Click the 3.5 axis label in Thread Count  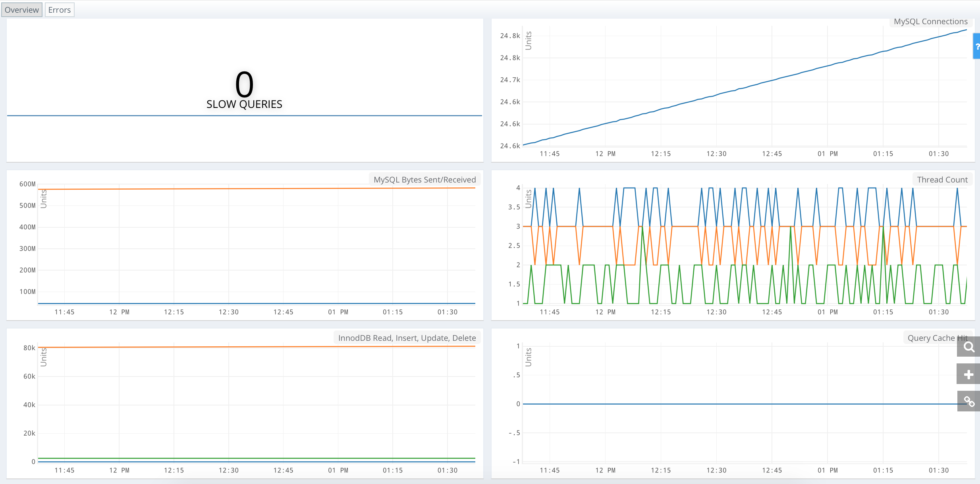(x=514, y=207)
